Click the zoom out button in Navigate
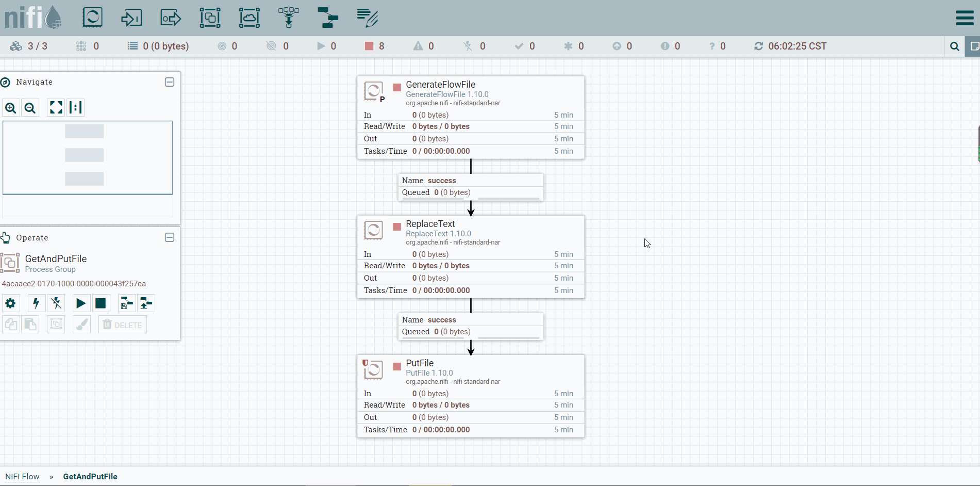This screenshot has height=486, width=980. [x=30, y=108]
